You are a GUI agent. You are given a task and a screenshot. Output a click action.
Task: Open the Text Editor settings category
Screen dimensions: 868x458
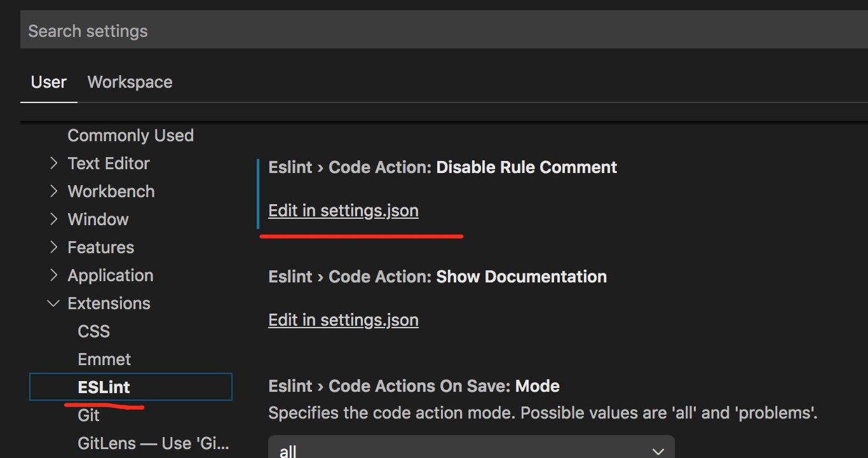(x=109, y=163)
